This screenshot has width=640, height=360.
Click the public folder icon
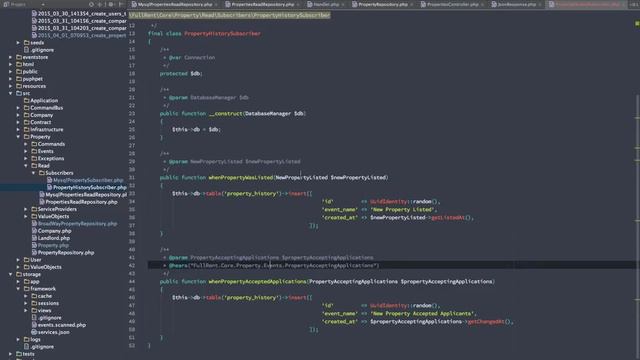(19, 71)
